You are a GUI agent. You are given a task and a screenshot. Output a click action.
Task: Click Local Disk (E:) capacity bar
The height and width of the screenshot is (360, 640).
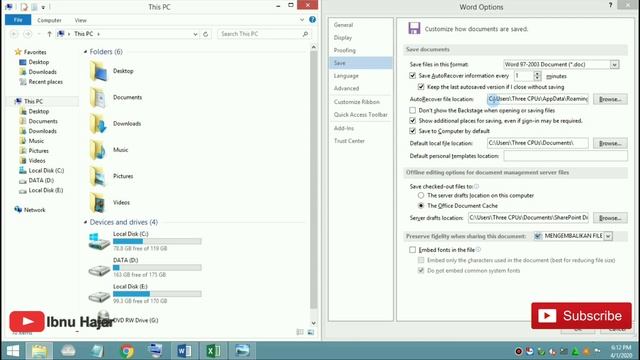(x=157, y=294)
